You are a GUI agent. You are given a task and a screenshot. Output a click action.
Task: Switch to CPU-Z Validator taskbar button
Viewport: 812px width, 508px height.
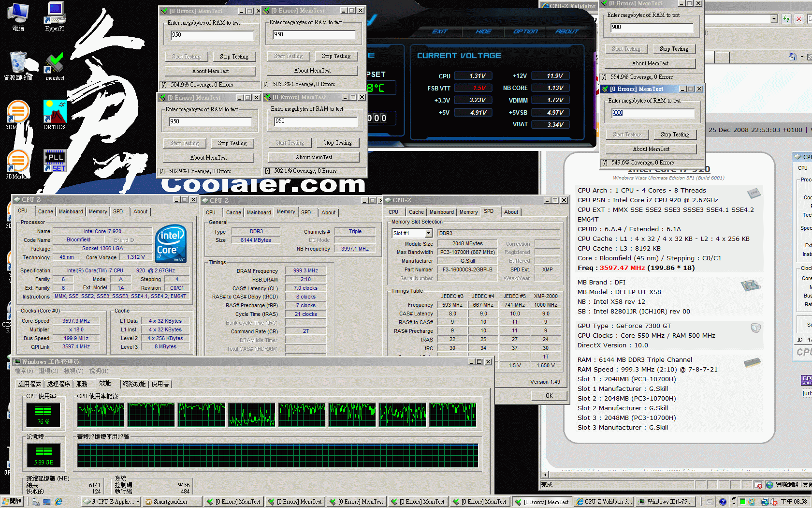coord(603,502)
